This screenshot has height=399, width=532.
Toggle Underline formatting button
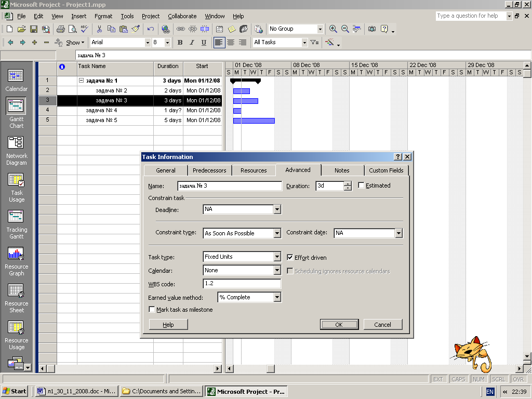pos(204,43)
